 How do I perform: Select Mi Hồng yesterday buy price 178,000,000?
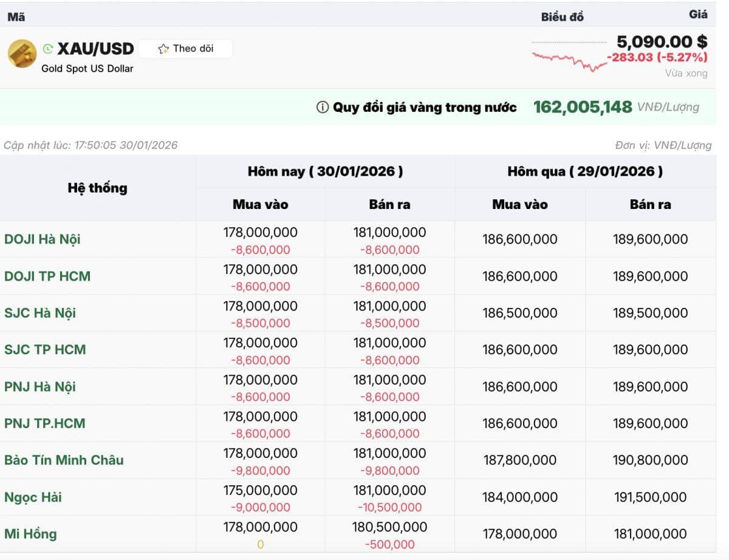point(520,534)
